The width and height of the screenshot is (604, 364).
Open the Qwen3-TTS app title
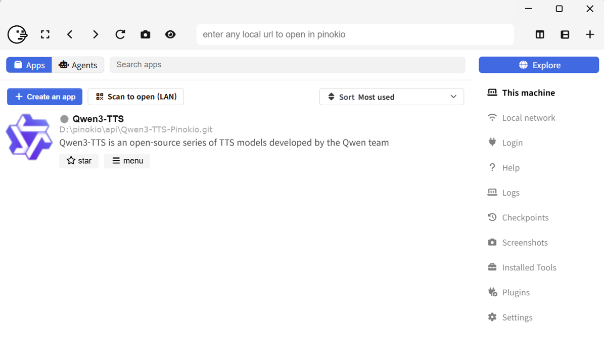coord(98,119)
